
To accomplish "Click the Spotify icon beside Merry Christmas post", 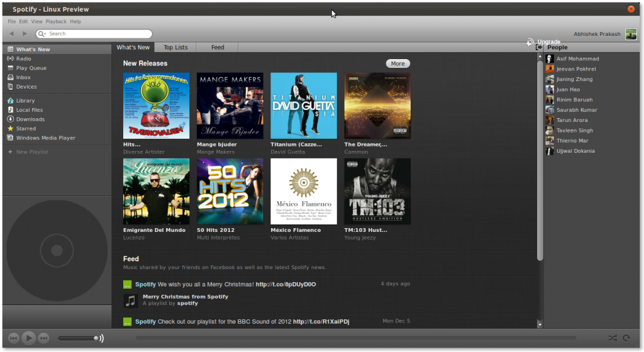I will tap(127, 284).
